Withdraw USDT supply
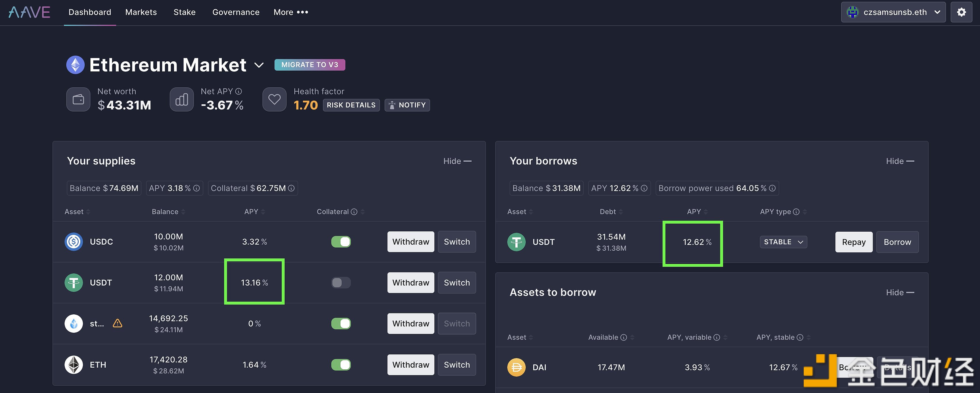Image resolution: width=980 pixels, height=393 pixels. point(410,283)
